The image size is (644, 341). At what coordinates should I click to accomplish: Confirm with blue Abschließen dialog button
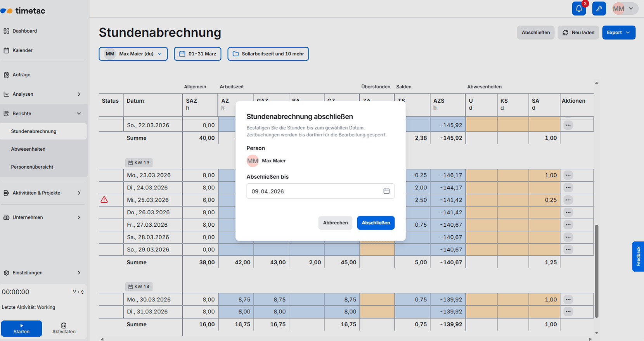tap(376, 223)
